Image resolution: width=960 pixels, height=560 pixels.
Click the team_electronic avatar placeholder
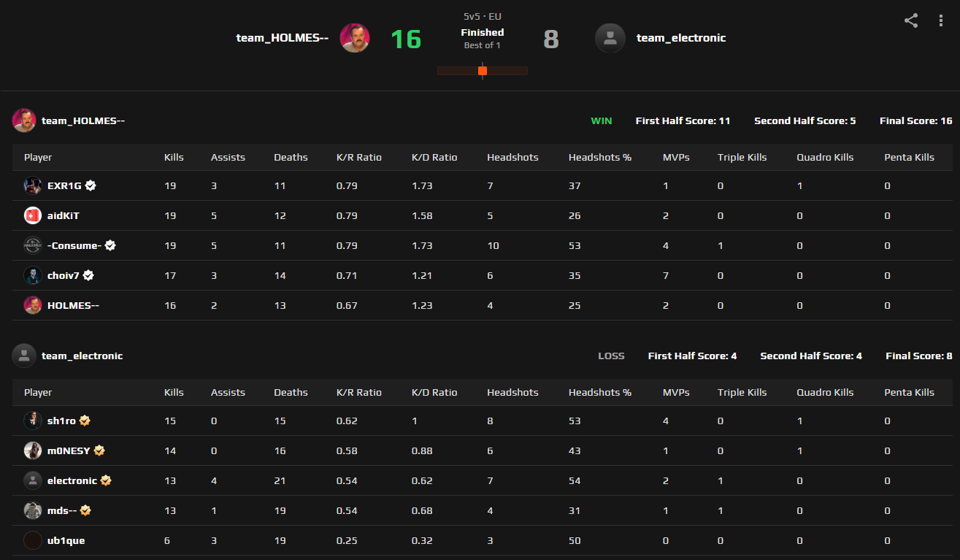pyautogui.click(x=610, y=38)
